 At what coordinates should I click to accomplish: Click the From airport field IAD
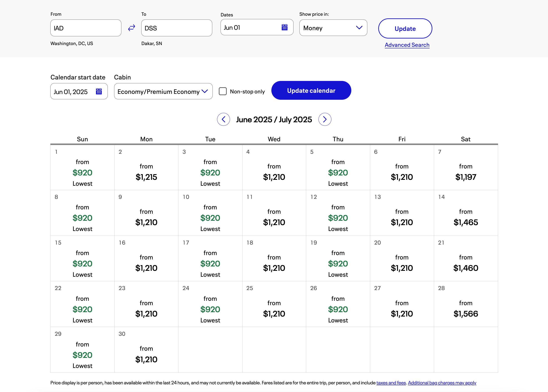click(x=86, y=28)
